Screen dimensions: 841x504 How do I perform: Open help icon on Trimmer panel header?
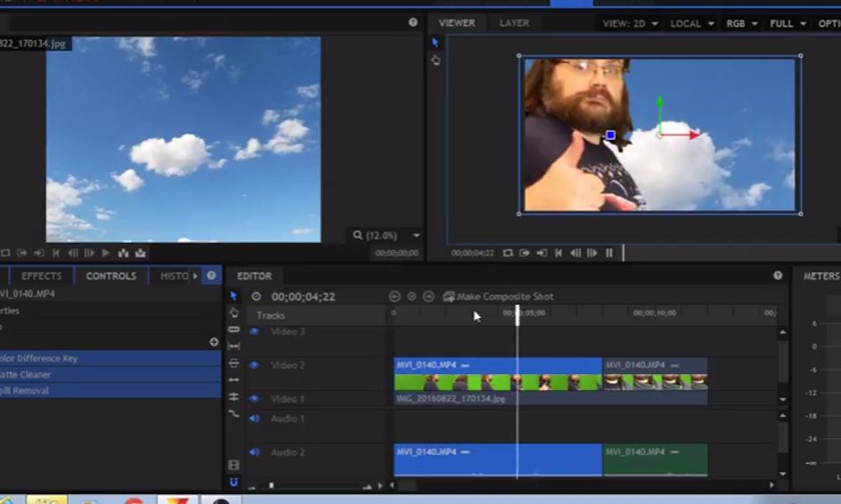point(413,22)
